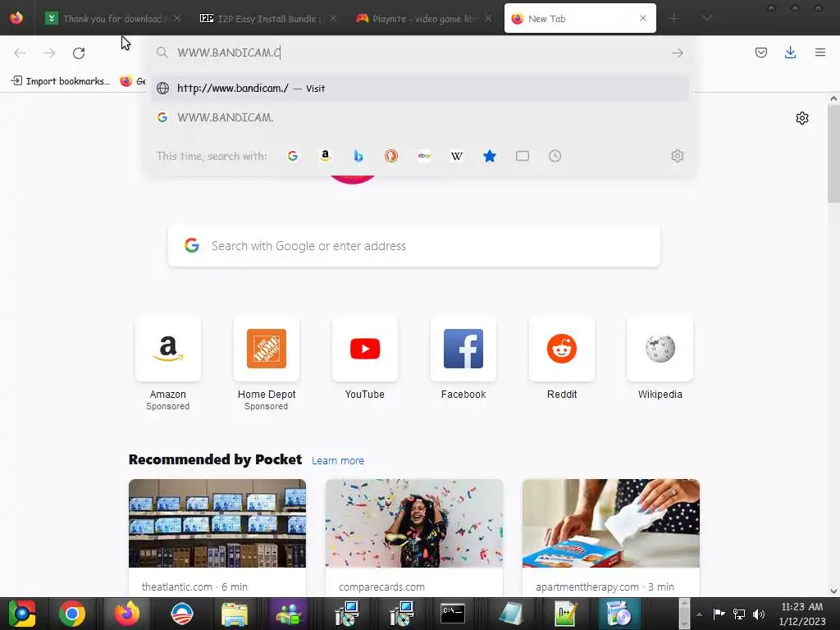Open the theatlantic.com story thumbnail
The height and width of the screenshot is (630, 840).
tap(217, 523)
